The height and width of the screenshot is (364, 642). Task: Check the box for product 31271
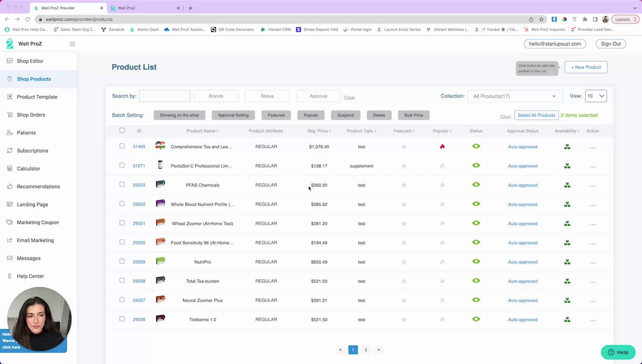(122, 165)
